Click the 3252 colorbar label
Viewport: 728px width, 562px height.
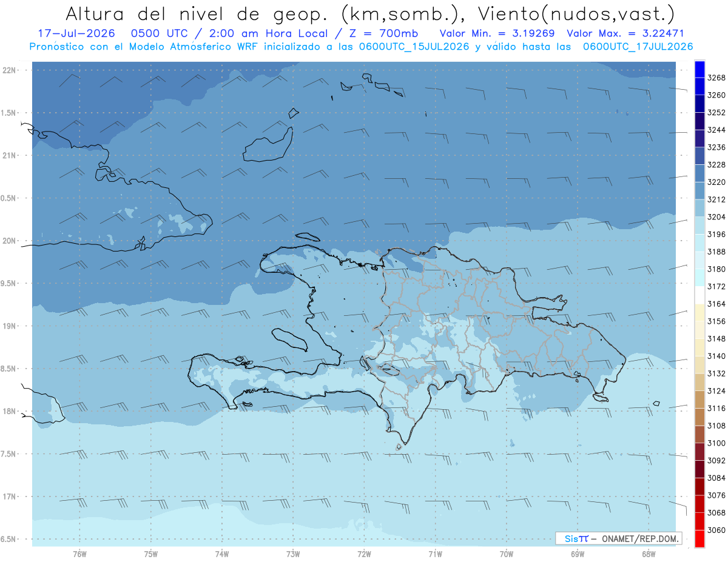(x=716, y=113)
